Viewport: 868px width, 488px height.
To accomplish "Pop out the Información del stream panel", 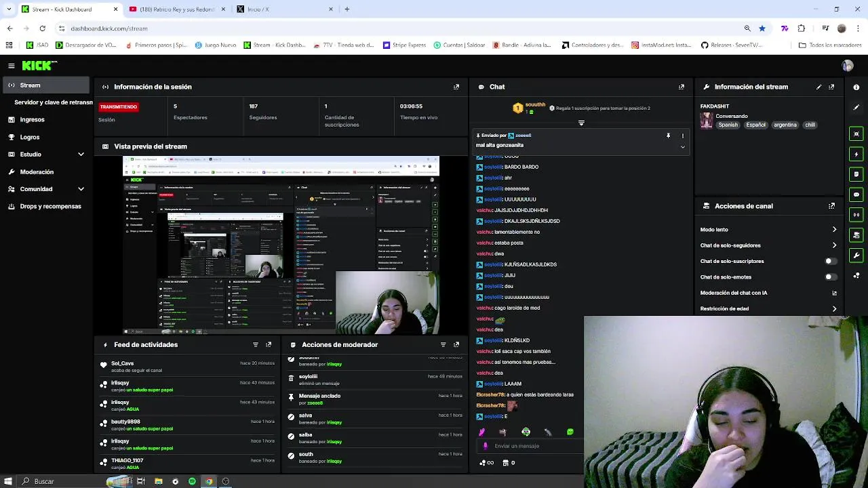I will [x=831, y=87].
